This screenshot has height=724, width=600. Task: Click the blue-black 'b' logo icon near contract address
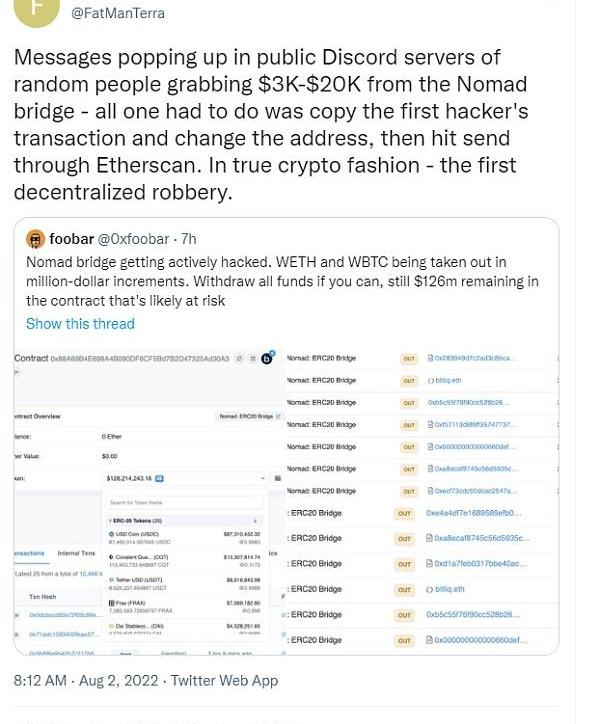click(267, 357)
